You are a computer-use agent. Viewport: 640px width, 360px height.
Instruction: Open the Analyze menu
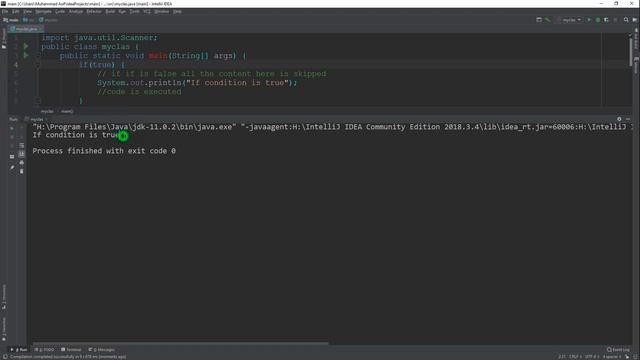tap(76, 11)
